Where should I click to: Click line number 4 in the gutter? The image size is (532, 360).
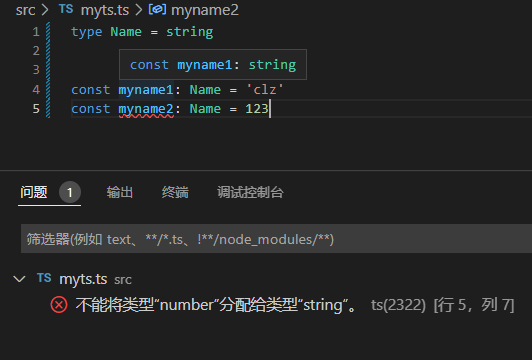36,90
